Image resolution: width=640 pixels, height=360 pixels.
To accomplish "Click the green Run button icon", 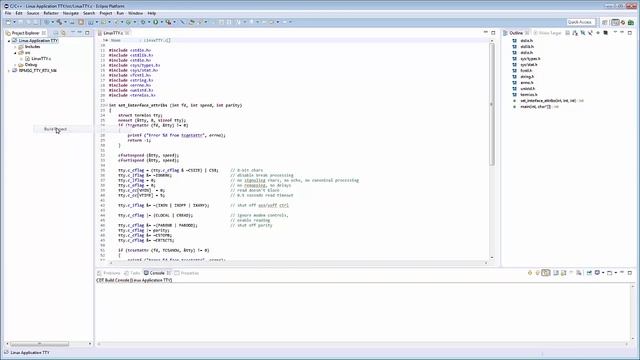I will (x=156, y=22).
